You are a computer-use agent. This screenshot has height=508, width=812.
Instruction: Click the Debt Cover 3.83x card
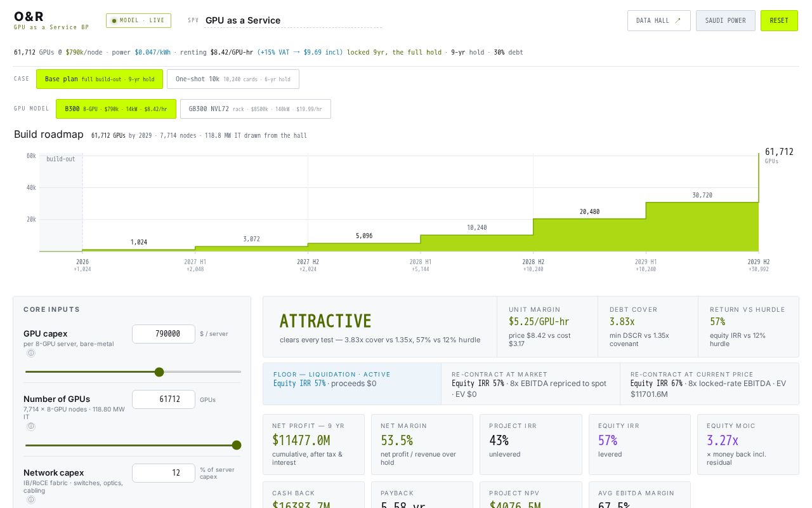pos(648,326)
